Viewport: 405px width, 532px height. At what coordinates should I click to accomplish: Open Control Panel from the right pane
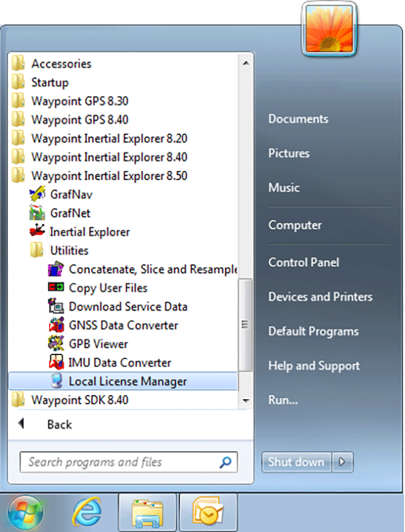pyautogui.click(x=303, y=262)
